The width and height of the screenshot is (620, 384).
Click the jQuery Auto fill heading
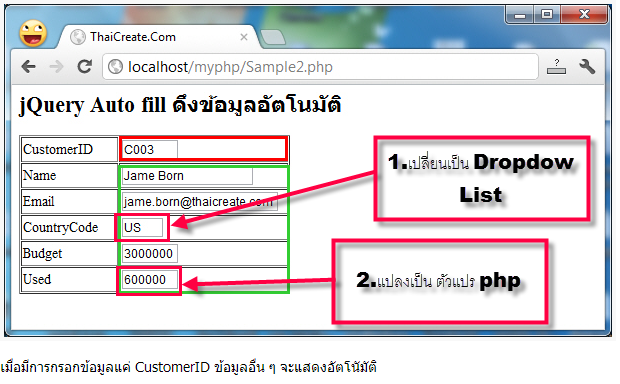tap(180, 105)
